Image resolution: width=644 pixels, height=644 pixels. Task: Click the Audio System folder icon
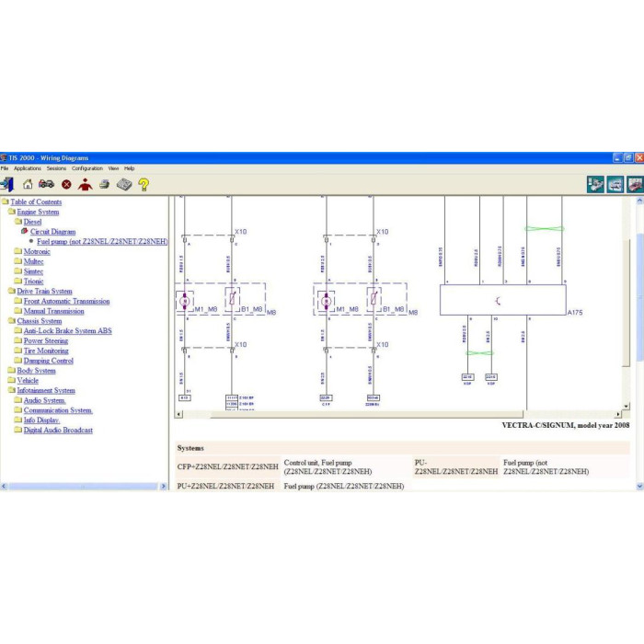[18, 399]
